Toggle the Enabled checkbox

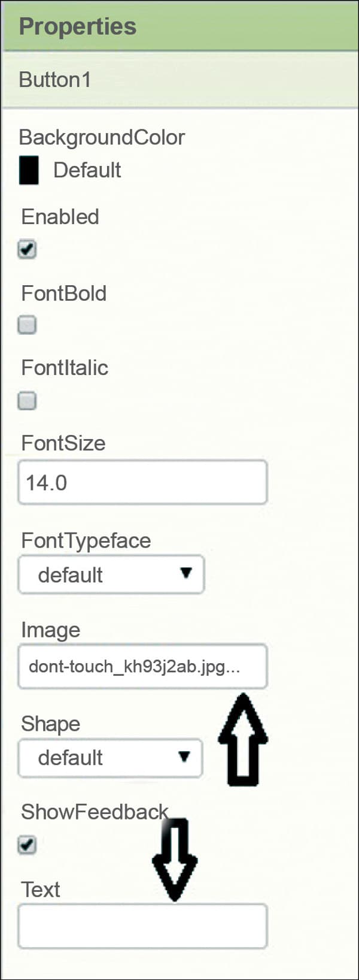pos(27,249)
